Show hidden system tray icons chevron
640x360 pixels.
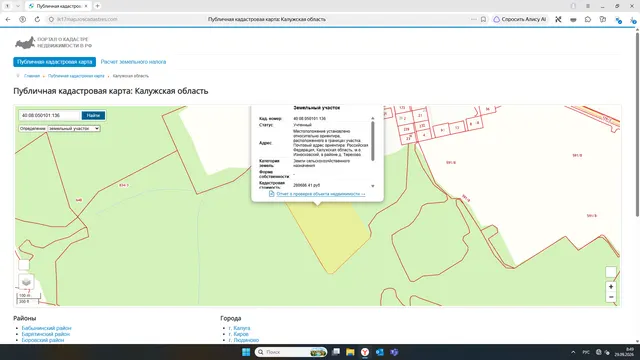pos(573,352)
